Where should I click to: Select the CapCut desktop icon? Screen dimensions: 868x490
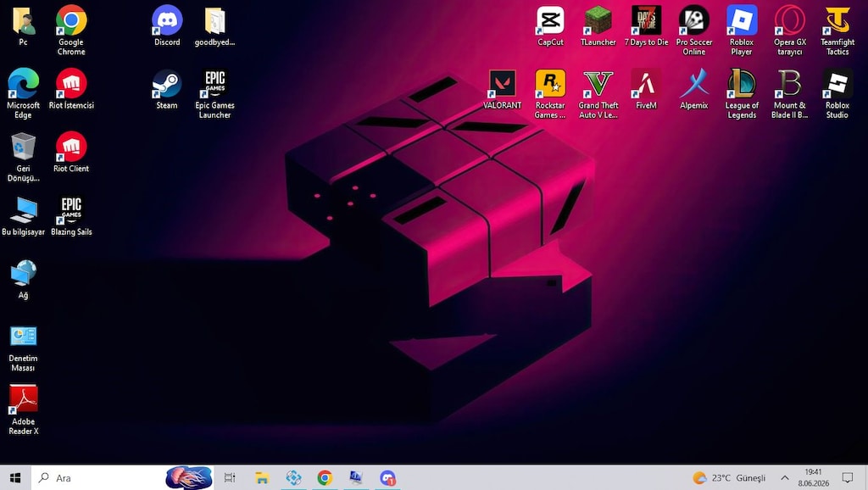pyautogui.click(x=549, y=26)
